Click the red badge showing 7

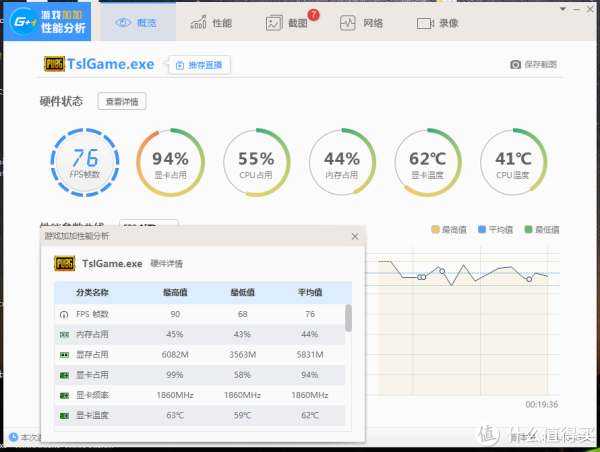click(313, 15)
